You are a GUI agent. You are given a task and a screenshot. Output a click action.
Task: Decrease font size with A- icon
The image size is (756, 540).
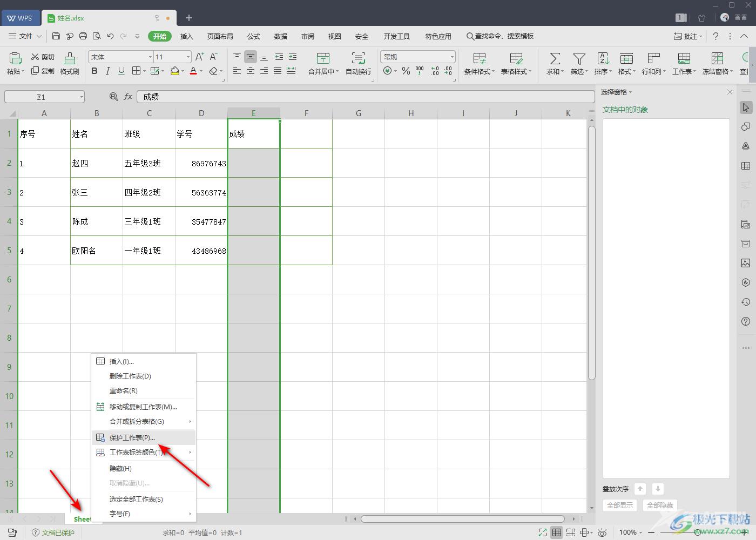click(x=214, y=57)
